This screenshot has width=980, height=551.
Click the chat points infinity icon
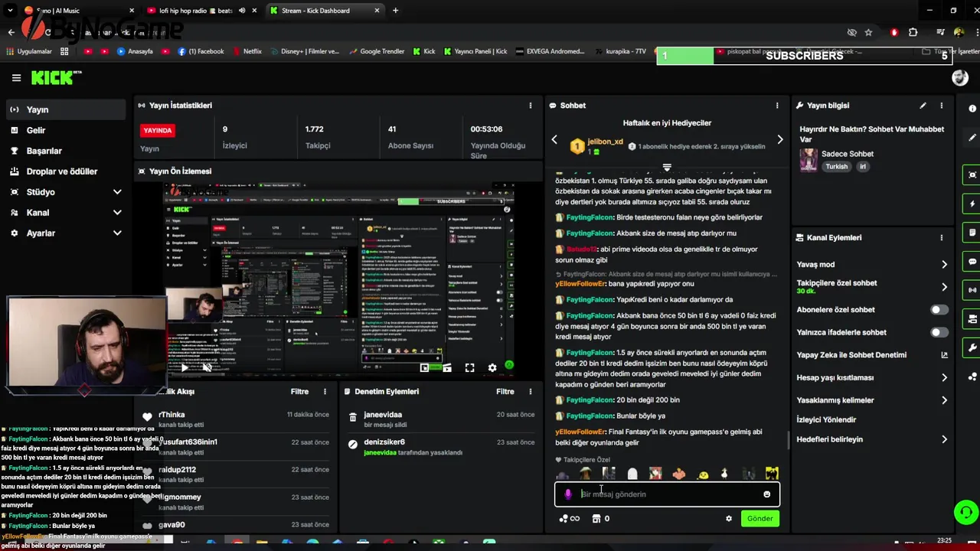tap(570, 519)
